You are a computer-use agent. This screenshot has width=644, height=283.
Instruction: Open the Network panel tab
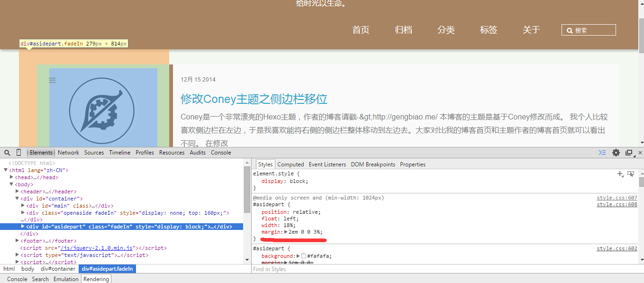pos(68,153)
